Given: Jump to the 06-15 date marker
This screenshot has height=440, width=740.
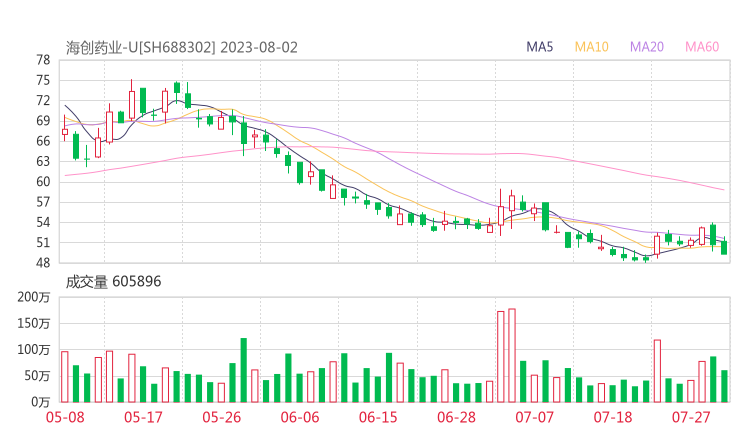Looking at the screenshot, I should pos(378,417).
